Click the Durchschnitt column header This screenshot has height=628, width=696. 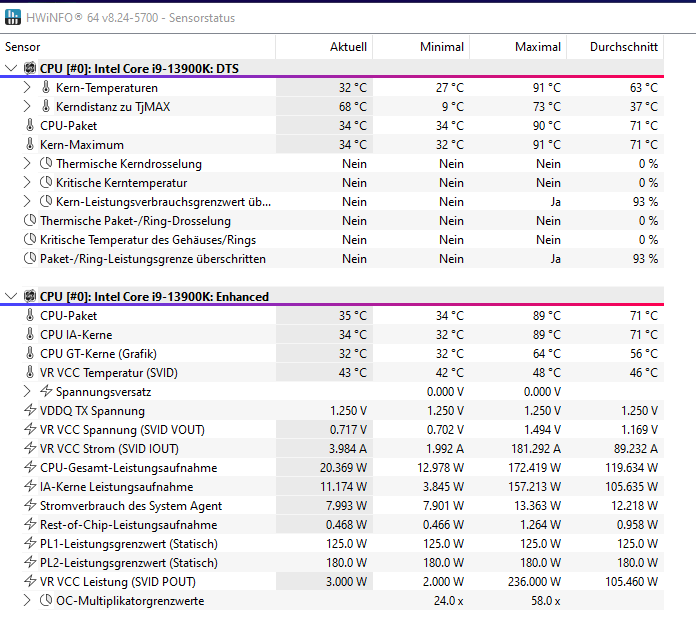coord(615,47)
